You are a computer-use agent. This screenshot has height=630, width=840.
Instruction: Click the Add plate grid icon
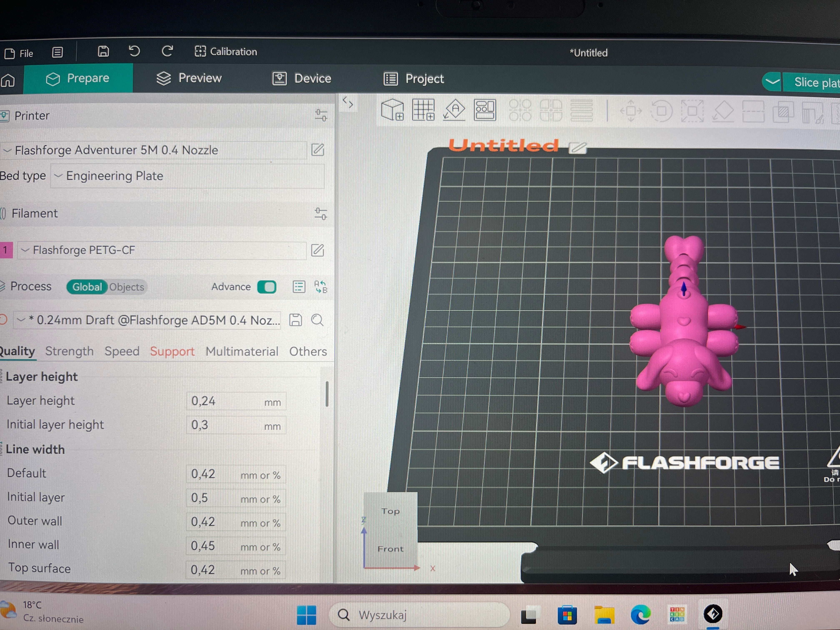(x=423, y=110)
